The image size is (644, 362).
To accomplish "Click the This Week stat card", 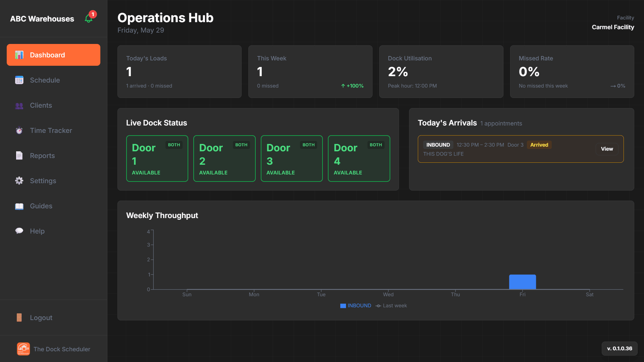I will point(310,71).
